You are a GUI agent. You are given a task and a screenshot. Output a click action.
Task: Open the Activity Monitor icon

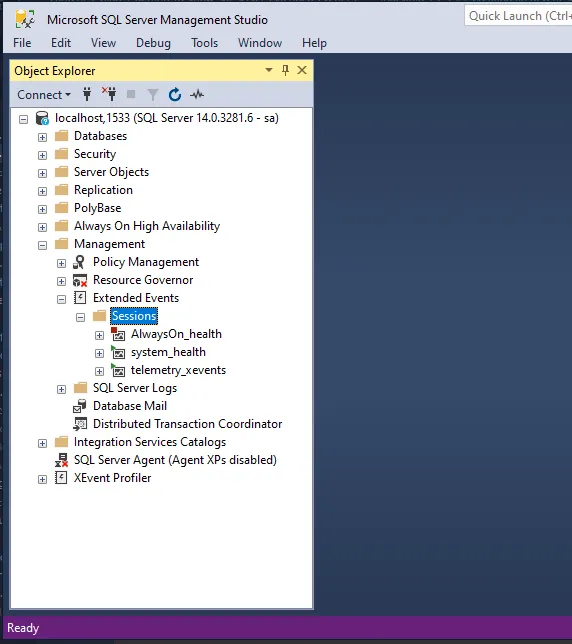pyautogui.click(x=197, y=95)
